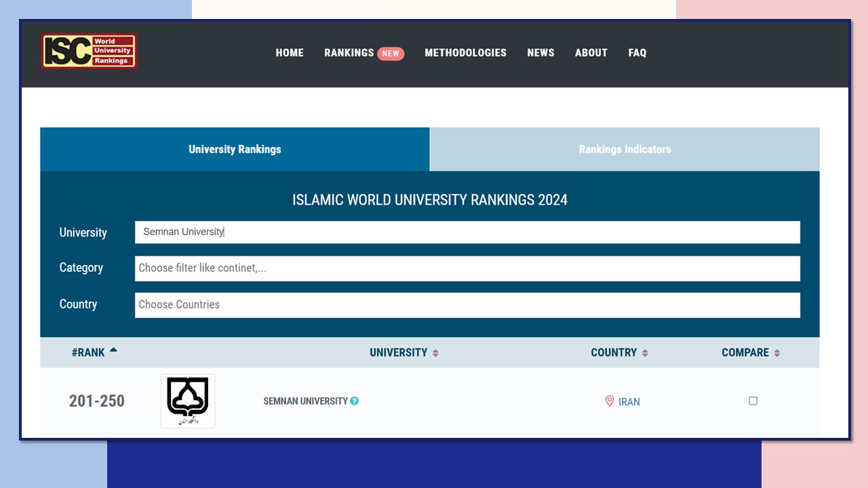This screenshot has height=488, width=868.
Task: Open the Category filter dropdown
Action: pos(467,268)
